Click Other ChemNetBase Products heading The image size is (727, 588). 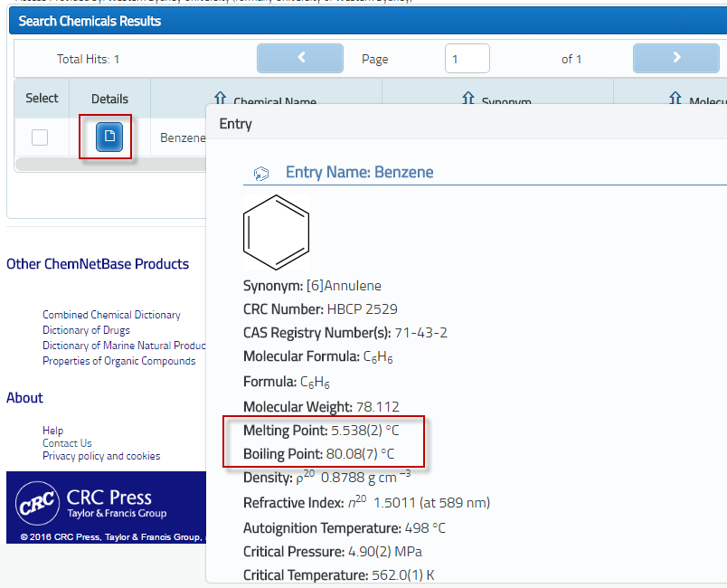98,264
